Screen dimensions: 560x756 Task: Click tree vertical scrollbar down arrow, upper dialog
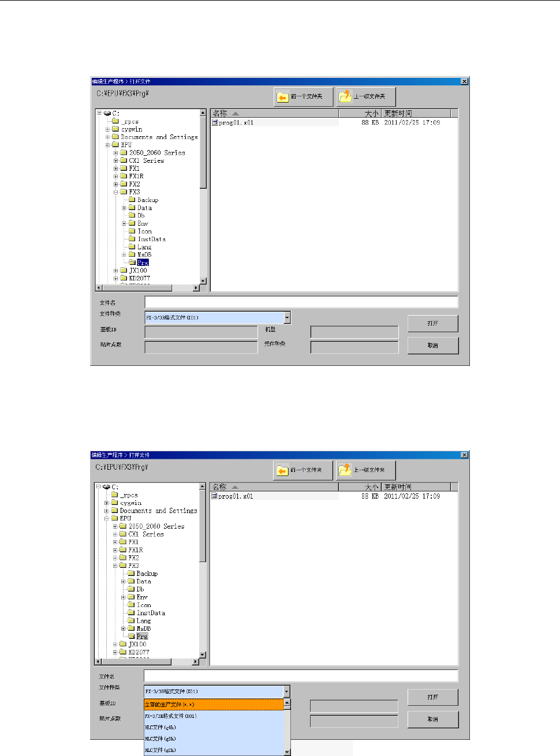[x=203, y=281]
